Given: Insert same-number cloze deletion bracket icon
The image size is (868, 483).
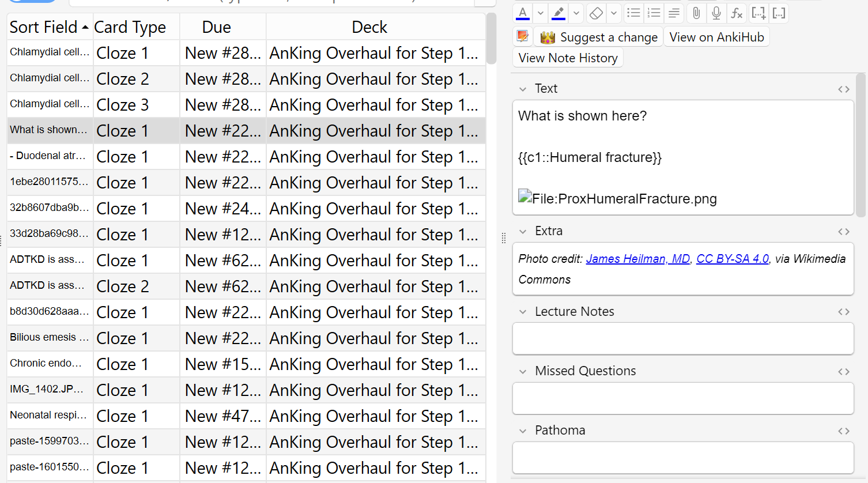Looking at the screenshot, I should click(779, 13).
